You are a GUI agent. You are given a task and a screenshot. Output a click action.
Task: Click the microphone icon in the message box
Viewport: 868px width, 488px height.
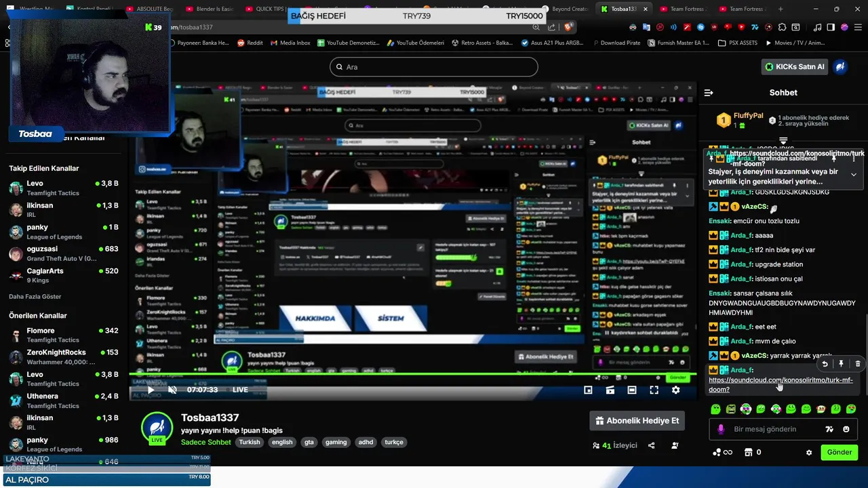(721, 429)
